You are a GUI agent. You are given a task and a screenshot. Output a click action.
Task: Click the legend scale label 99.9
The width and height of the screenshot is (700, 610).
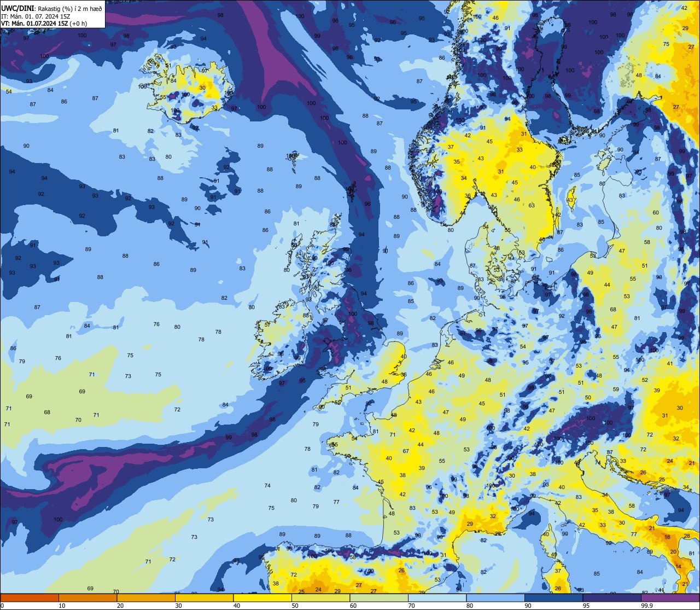647,606
